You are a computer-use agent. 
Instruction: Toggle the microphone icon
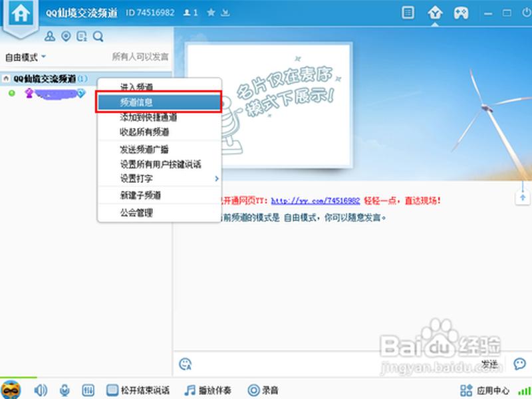(65, 390)
